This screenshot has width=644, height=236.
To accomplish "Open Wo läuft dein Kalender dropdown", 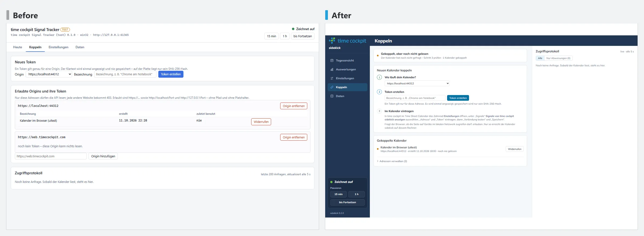I will (417, 83).
